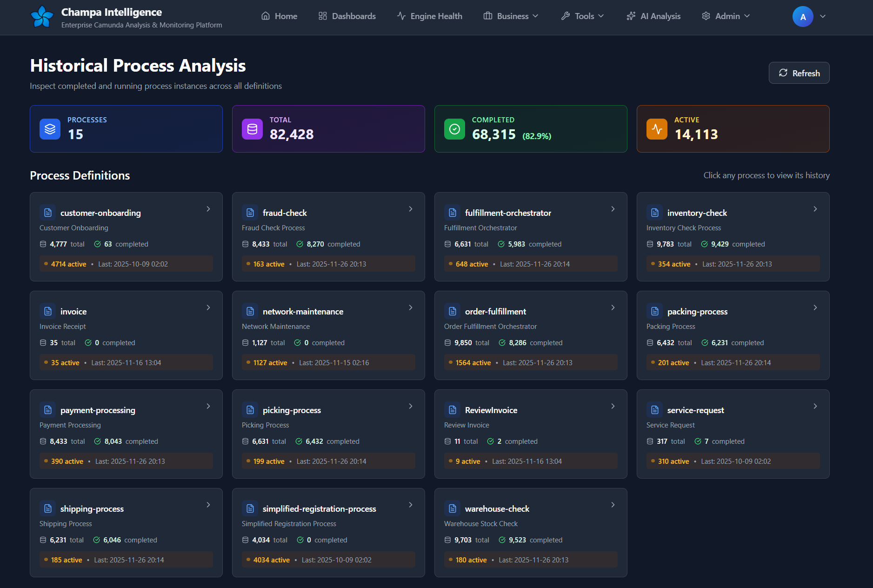Image resolution: width=873 pixels, height=588 pixels.
Task: Click the user avatar labeled A
Action: (x=802, y=17)
